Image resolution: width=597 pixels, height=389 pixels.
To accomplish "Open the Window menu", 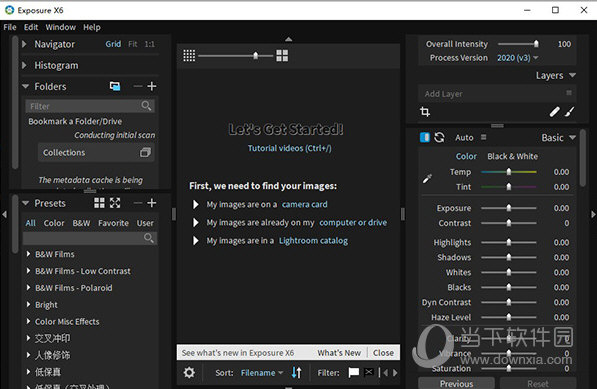I will (61, 27).
